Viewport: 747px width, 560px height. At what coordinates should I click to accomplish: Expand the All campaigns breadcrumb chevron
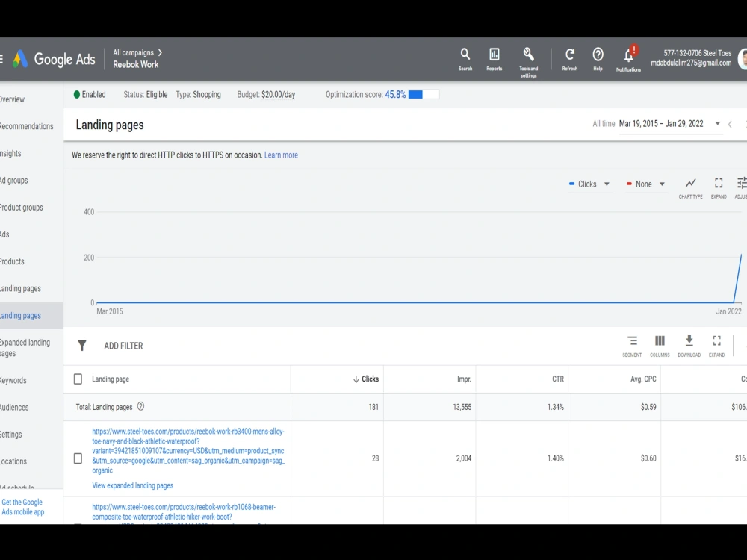160,52
